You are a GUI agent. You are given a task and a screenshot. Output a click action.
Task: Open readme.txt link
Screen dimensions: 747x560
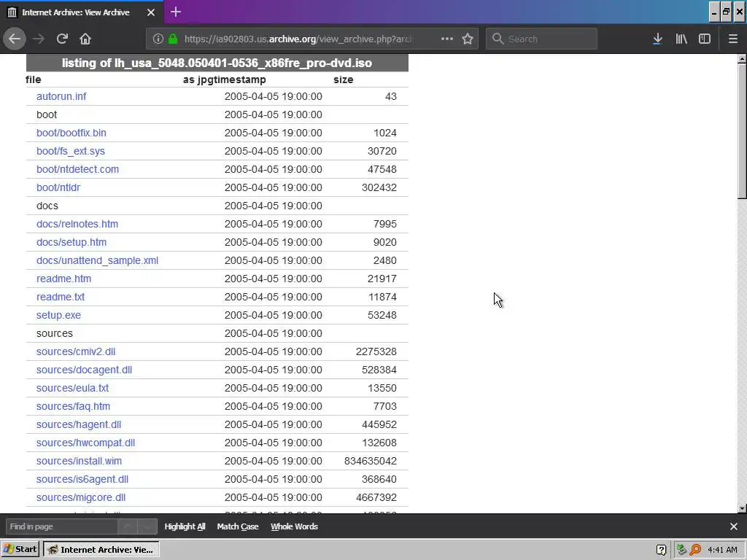61,297
